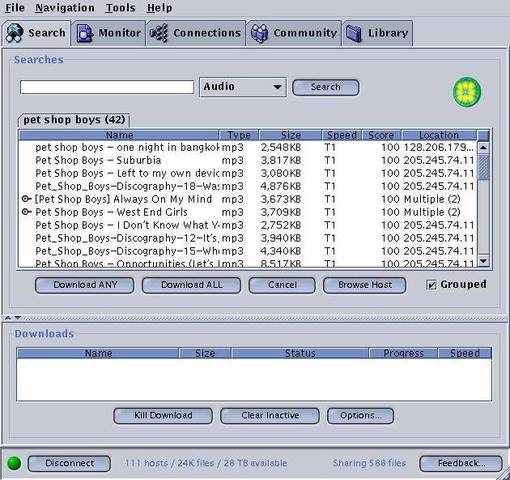The height and width of the screenshot is (480, 510).
Task: Open download Options...
Action: pos(360,416)
